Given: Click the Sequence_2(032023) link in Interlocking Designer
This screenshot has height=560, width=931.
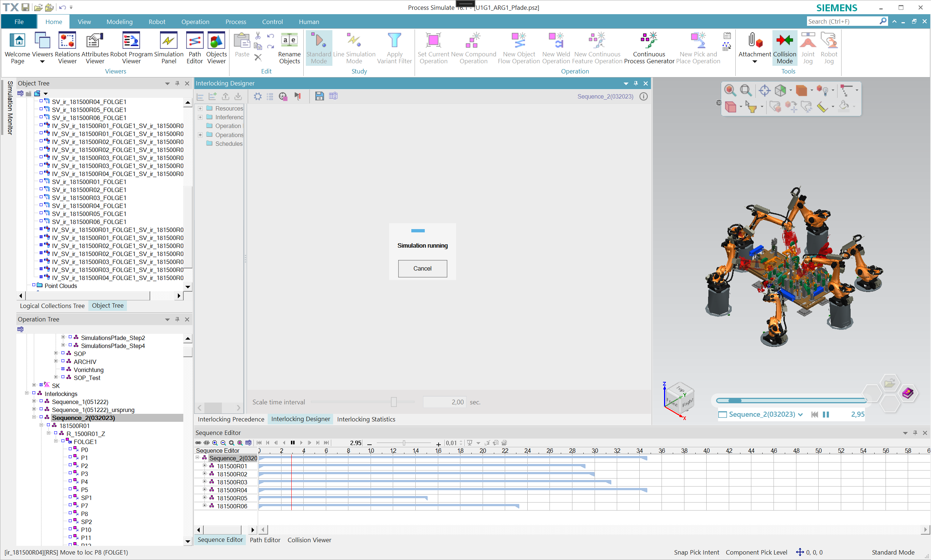Looking at the screenshot, I should coord(605,96).
